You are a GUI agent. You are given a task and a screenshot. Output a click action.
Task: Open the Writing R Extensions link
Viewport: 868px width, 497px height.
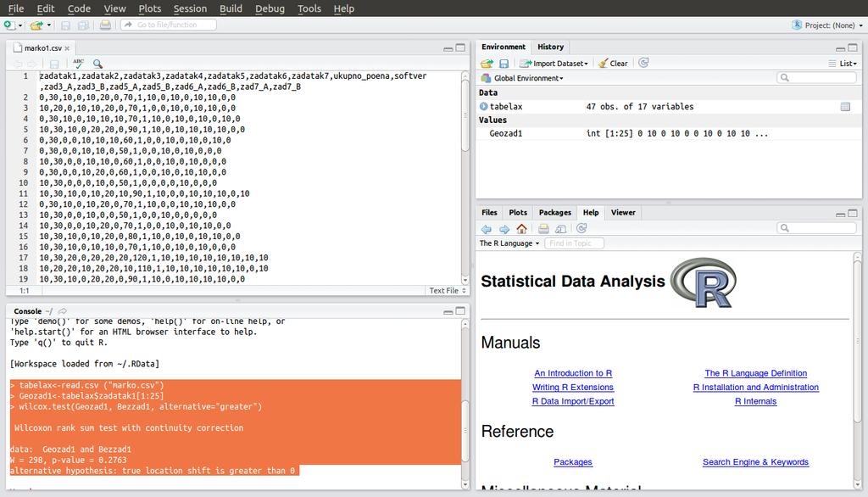(x=573, y=388)
